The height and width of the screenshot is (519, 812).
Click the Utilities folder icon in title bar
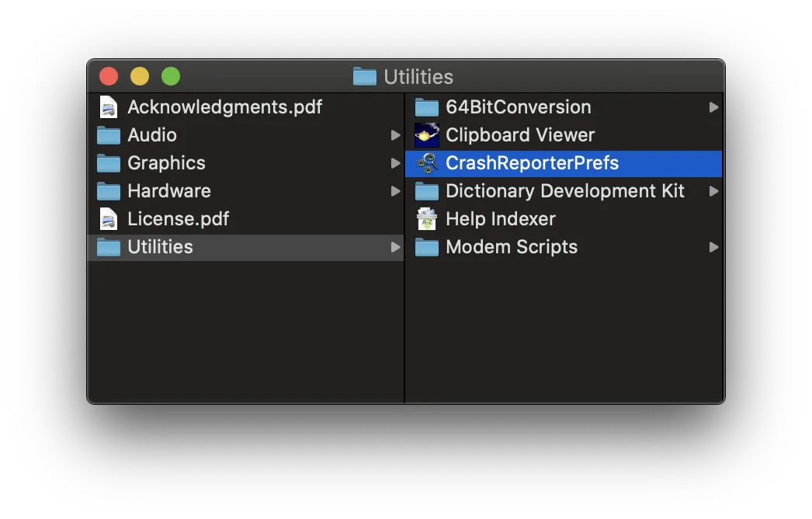[364, 77]
